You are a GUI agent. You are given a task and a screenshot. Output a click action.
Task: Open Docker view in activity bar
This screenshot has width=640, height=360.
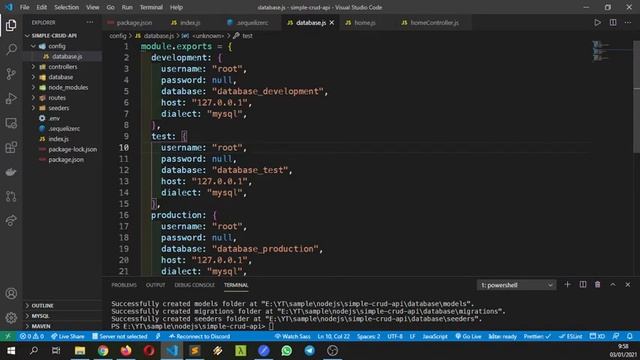11,172
